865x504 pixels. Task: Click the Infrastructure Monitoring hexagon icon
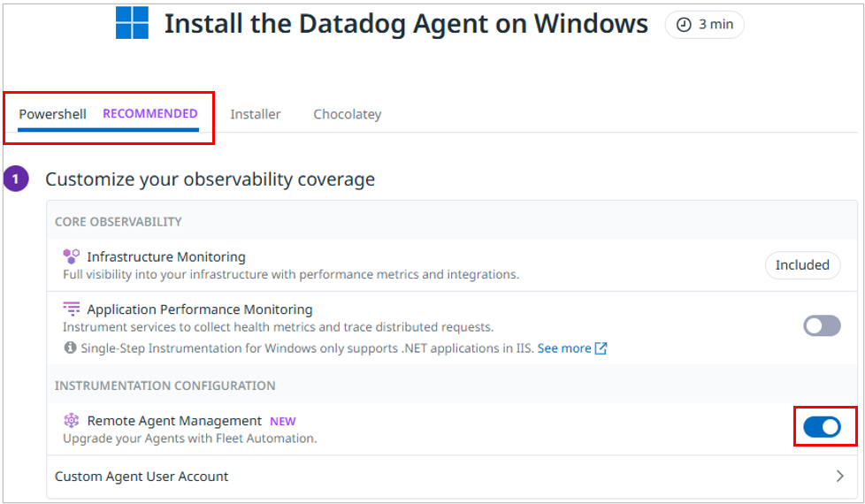[x=72, y=256]
